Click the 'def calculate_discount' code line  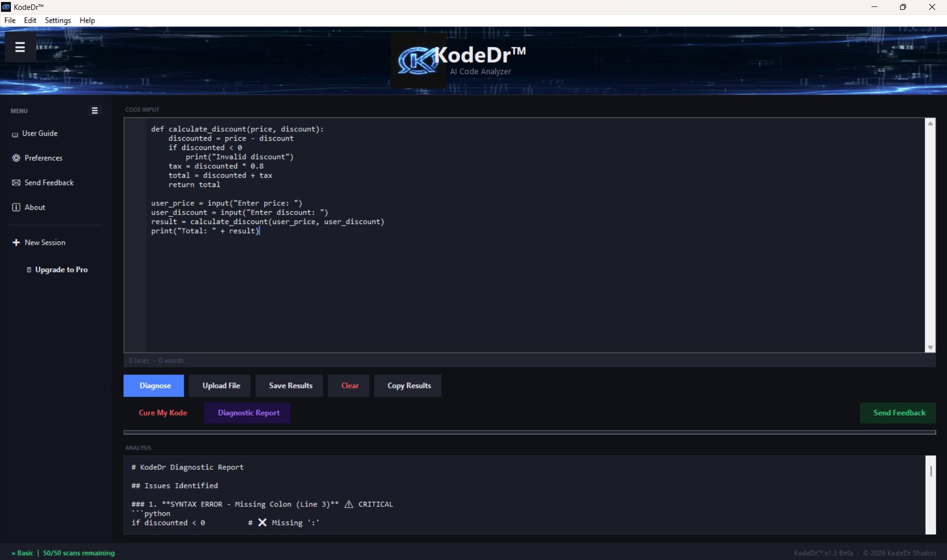[x=237, y=129]
